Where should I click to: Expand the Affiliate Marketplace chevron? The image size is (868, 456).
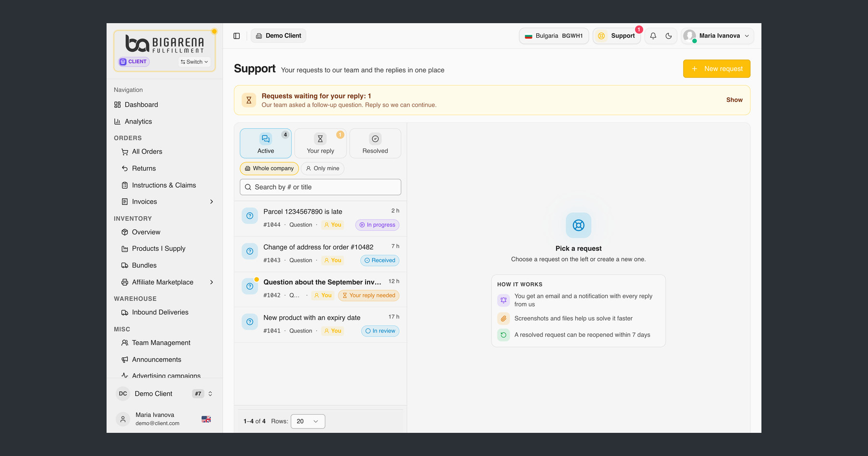click(x=211, y=282)
